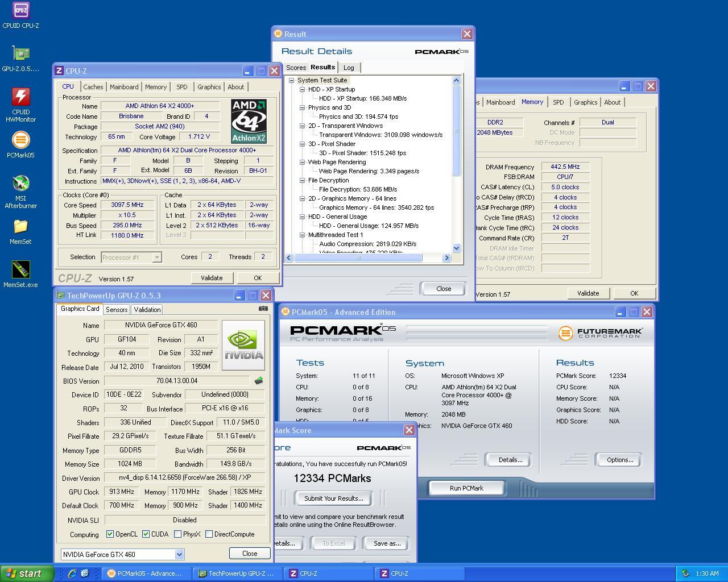728x582 pixels.
Task: Collapse the File Decryption node
Action: [x=303, y=180]
